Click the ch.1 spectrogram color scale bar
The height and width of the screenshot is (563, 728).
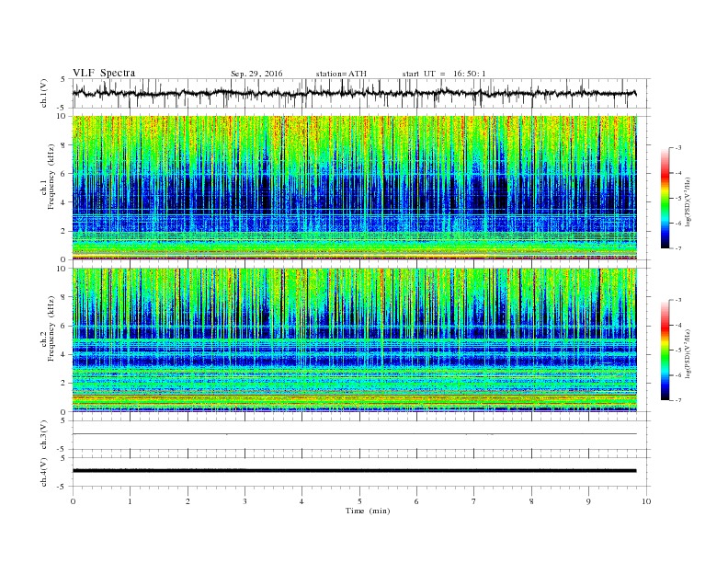[x=665, y=198]
